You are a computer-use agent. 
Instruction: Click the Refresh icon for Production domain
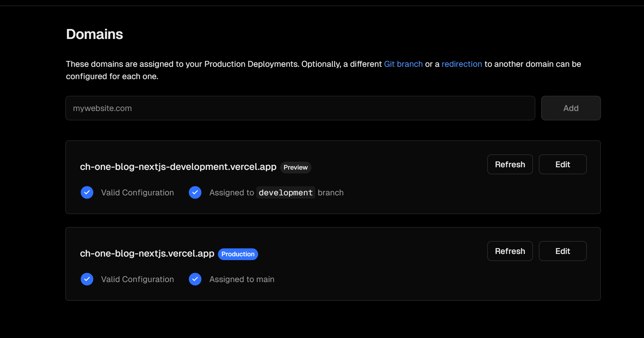point(510,251)
